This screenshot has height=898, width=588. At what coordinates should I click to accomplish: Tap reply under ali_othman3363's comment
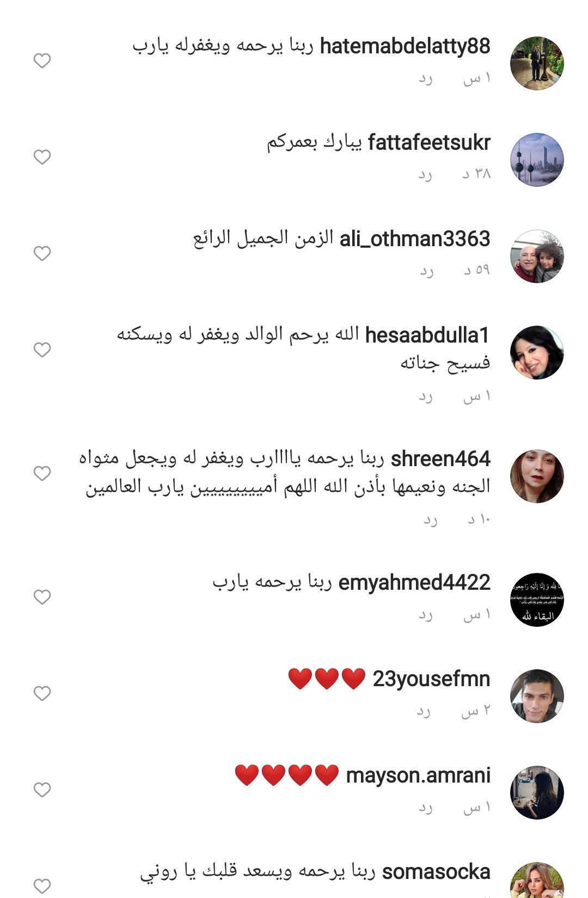427,271
